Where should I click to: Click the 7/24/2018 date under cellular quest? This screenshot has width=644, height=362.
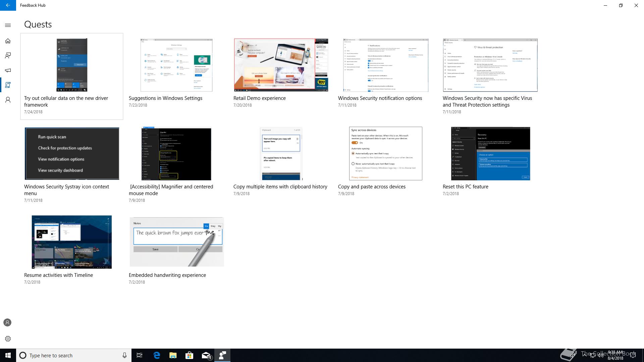click(33, 112)
